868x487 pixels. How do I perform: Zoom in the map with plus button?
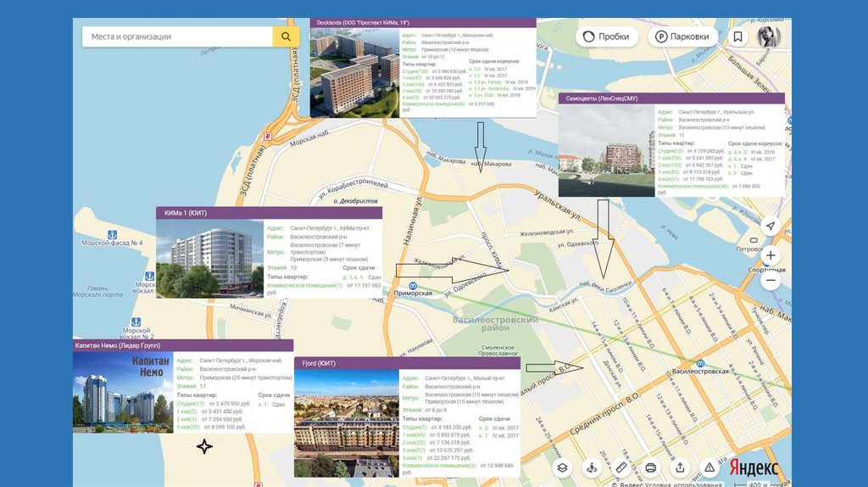coord(770,255)
